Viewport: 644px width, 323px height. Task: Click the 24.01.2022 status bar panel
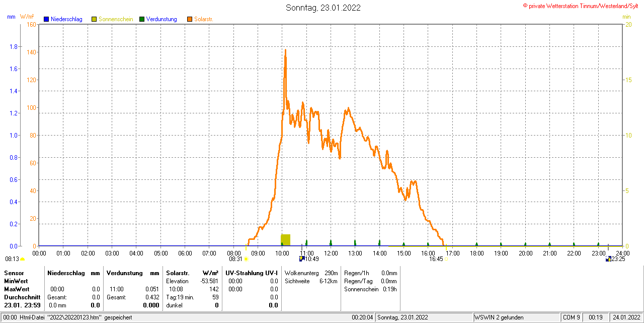[625, 317]
